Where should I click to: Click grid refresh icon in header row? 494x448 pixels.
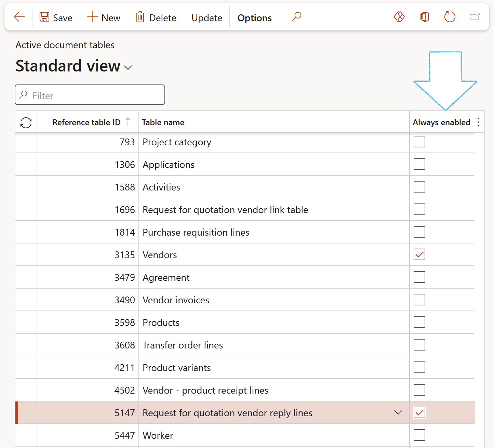coord(26,122)
